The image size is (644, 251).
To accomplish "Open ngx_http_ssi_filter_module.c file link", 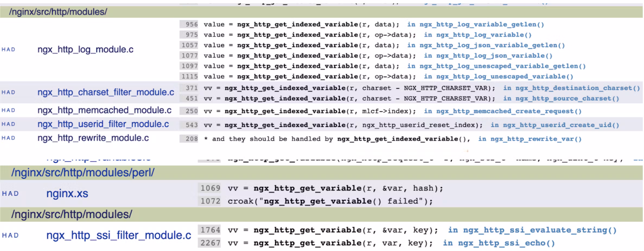I will coord(119,235).
